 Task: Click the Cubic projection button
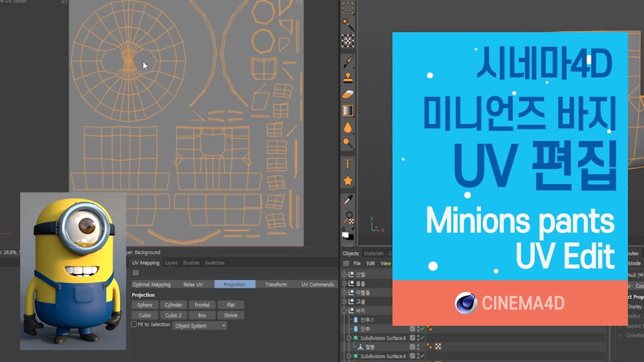click(145, 315)
